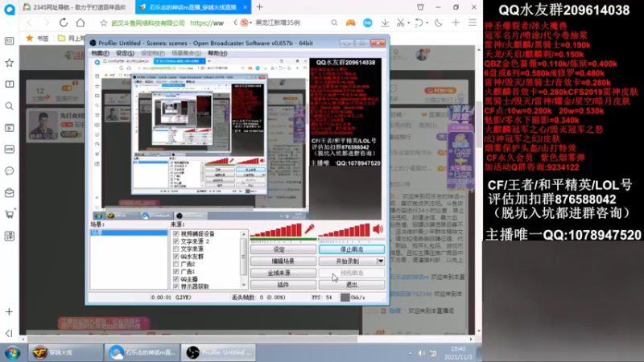Mute the microphone icon in OBS
The width and height of the screenshot is (644, 362).
click(309, 229)
